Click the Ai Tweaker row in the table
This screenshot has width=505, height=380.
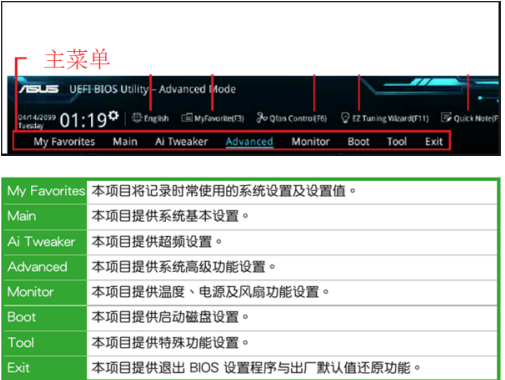(x=250, y=242)
